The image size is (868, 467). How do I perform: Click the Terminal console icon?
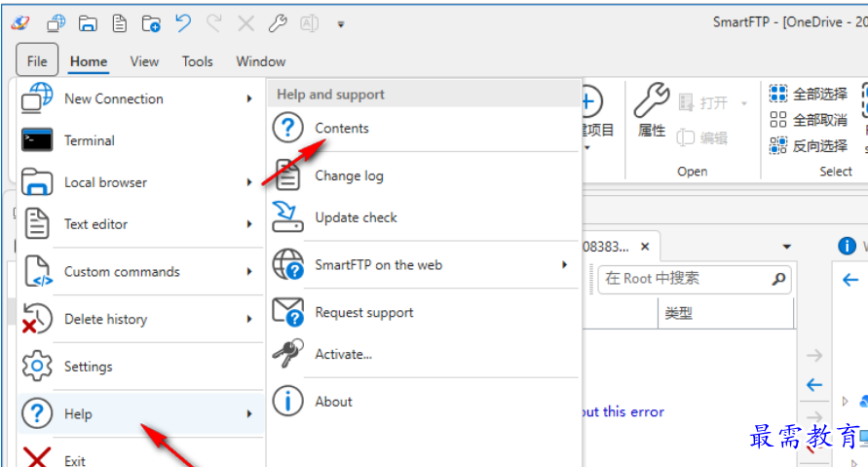pos(37,140)
